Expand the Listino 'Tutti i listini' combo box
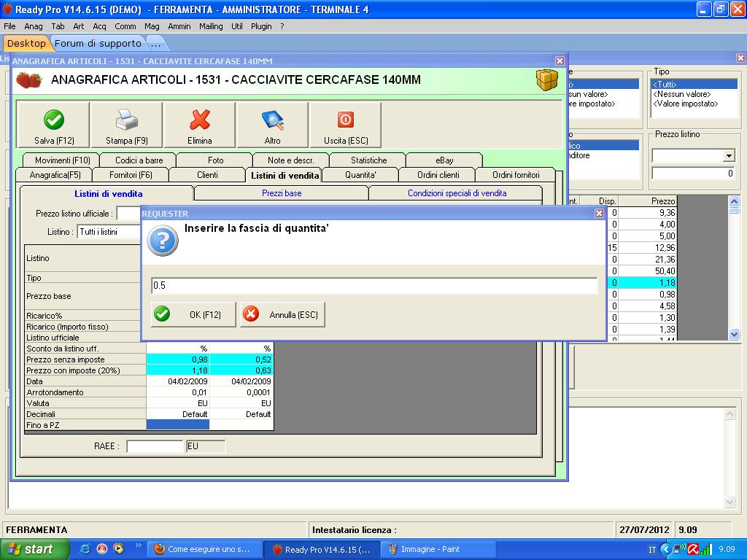Viewport: 747px width, 560px height. [109, 231]
